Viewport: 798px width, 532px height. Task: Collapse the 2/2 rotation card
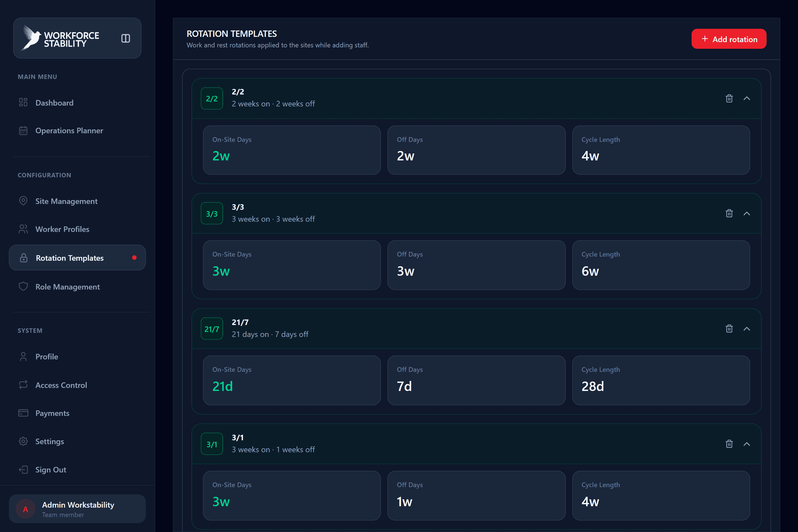(x=747, y=98)
